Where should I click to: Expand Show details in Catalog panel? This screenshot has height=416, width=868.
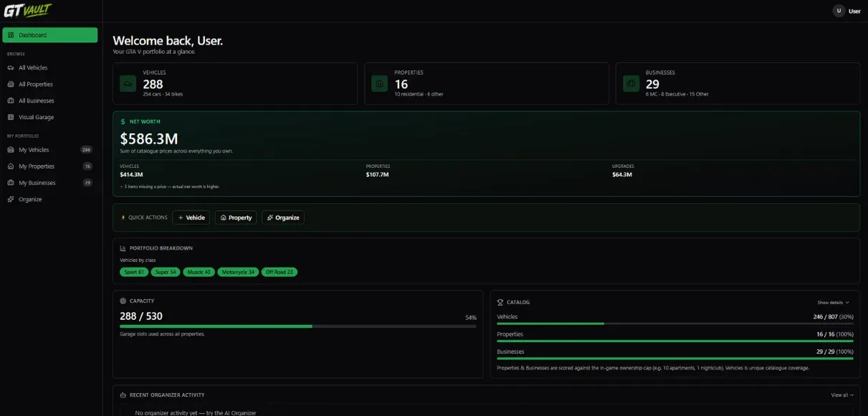pos(834,303)
